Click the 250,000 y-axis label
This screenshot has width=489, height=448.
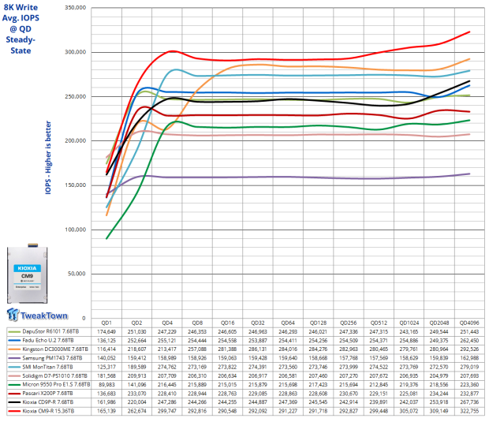click(76, 97)
